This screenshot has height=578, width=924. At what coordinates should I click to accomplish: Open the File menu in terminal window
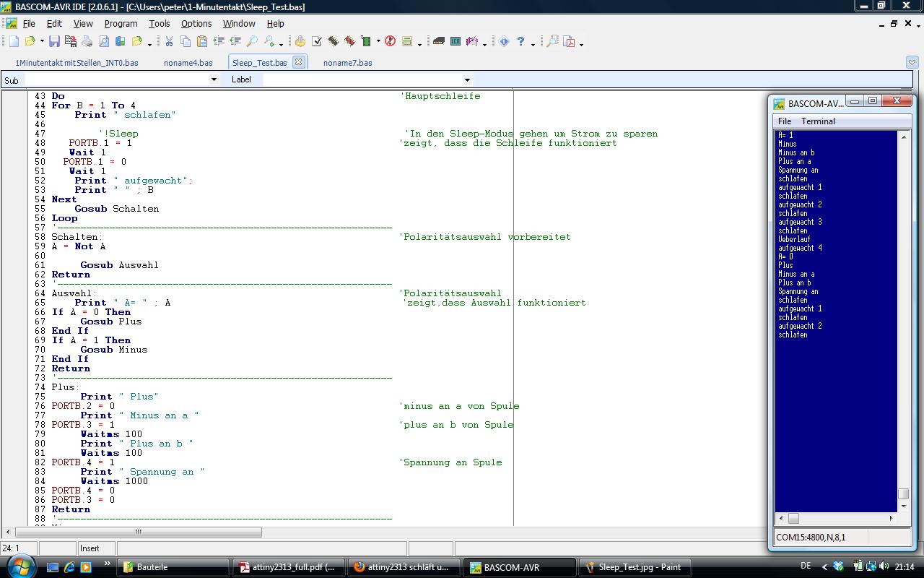(x=785, y=121)
